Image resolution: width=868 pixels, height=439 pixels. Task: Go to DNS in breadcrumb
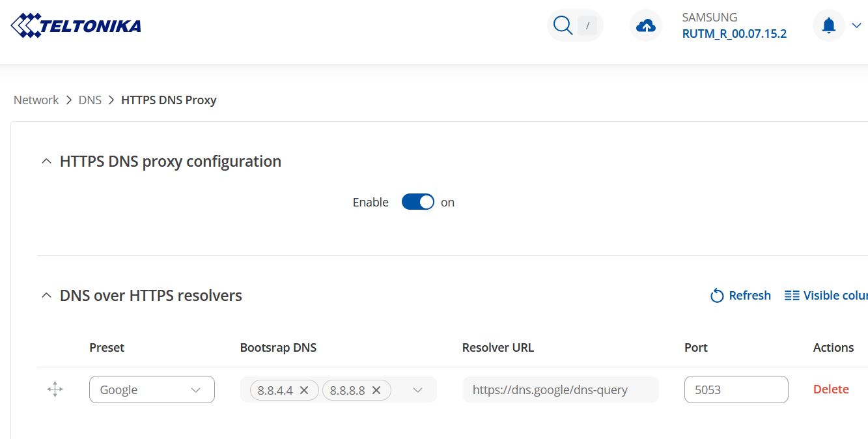90,100
